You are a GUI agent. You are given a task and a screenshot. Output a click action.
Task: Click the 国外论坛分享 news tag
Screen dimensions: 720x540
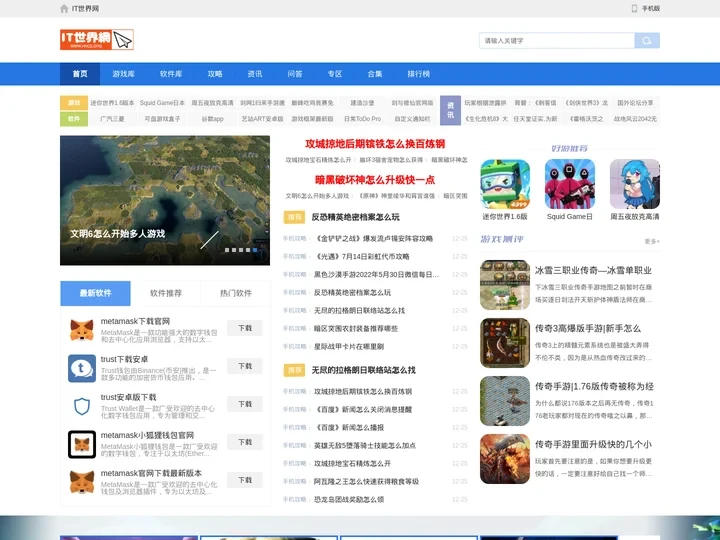coord(635,103)
